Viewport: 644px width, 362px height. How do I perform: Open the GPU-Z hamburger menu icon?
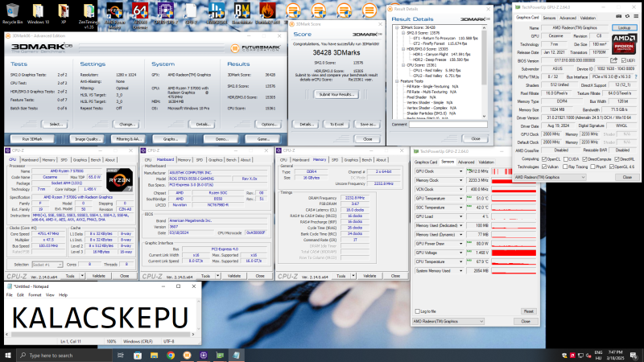(636, 16)
